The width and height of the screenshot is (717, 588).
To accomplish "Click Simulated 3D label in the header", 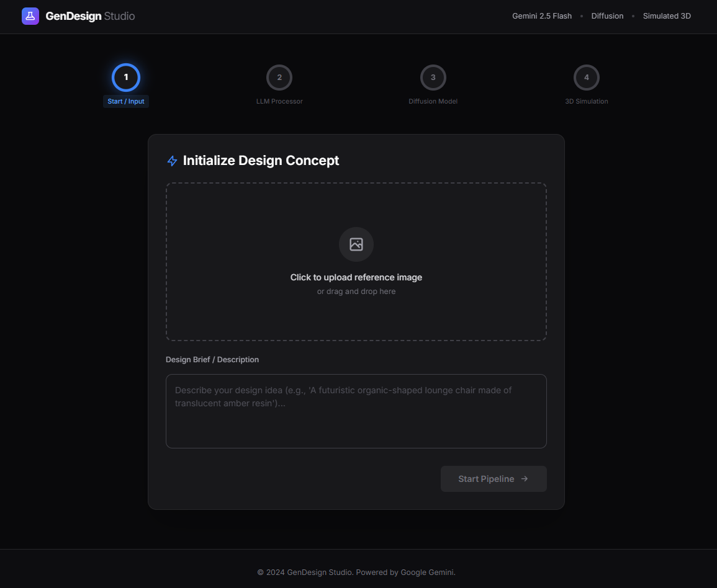I will [666, 16].
